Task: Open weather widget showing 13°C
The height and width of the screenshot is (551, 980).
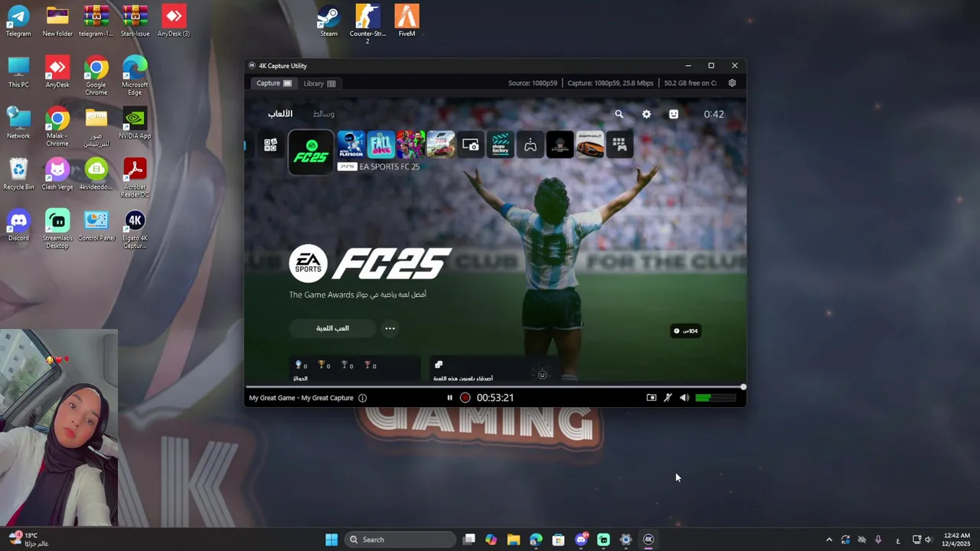Action: click(28, 540)
